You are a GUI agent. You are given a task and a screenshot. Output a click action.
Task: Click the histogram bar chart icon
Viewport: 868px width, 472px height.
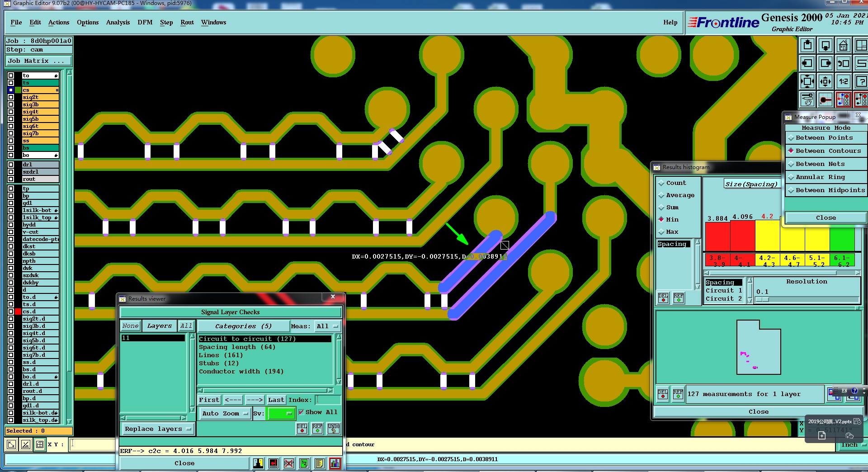(335, 463)
